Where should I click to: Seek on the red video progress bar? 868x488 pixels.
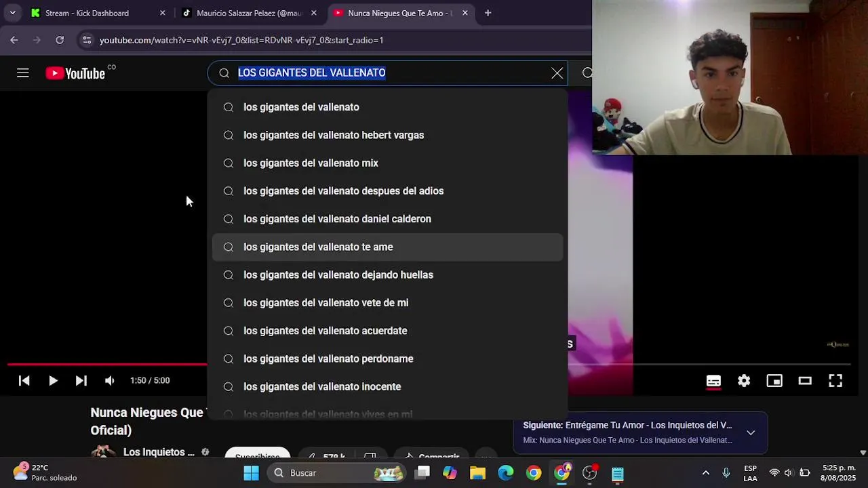click(107, 365)
